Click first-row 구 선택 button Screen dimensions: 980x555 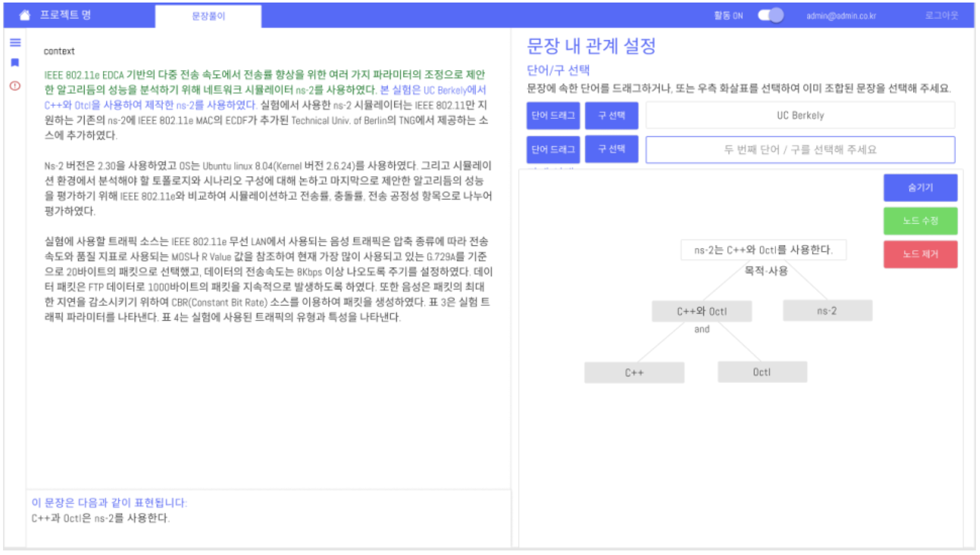tap(611, 115)
